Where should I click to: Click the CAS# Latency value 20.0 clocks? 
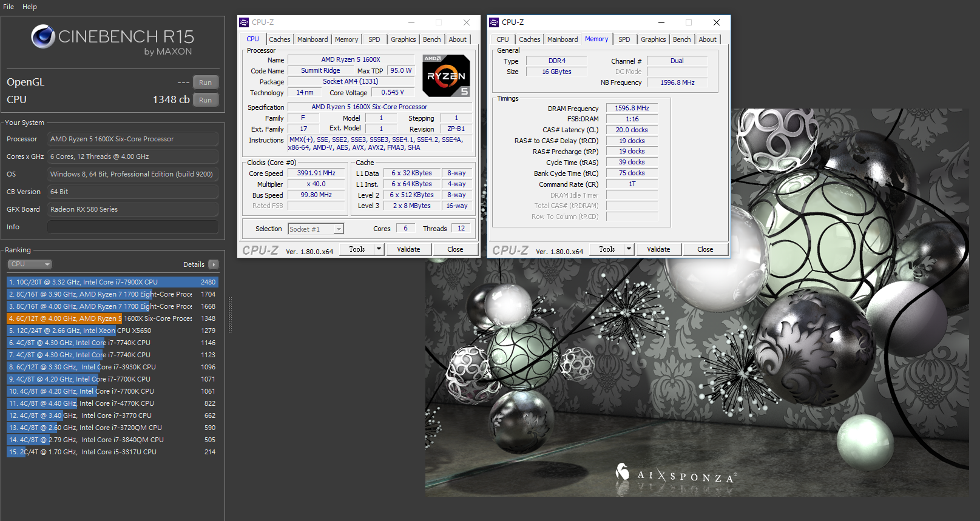click(x=632, y=130)
